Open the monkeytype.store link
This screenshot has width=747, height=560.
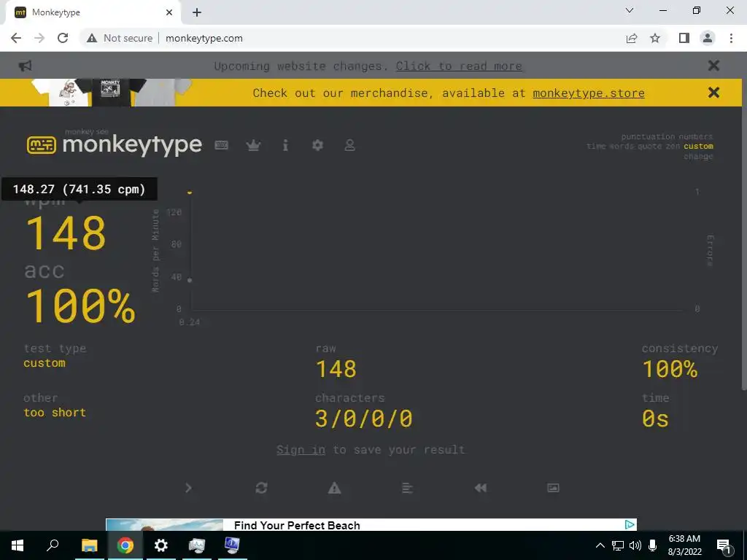click(589, 93)
